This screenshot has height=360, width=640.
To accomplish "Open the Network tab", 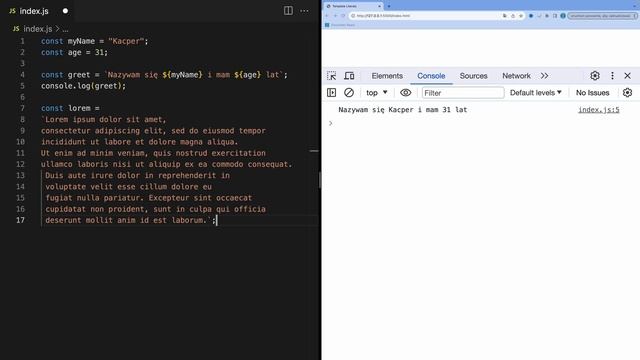I will point(516,76).
